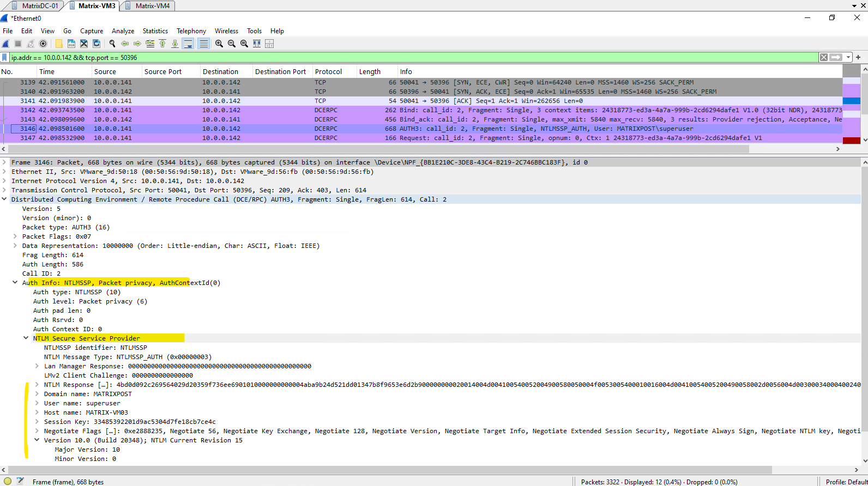
Task: Apply the display filter arrow
Action: click(x=836, y=57)
